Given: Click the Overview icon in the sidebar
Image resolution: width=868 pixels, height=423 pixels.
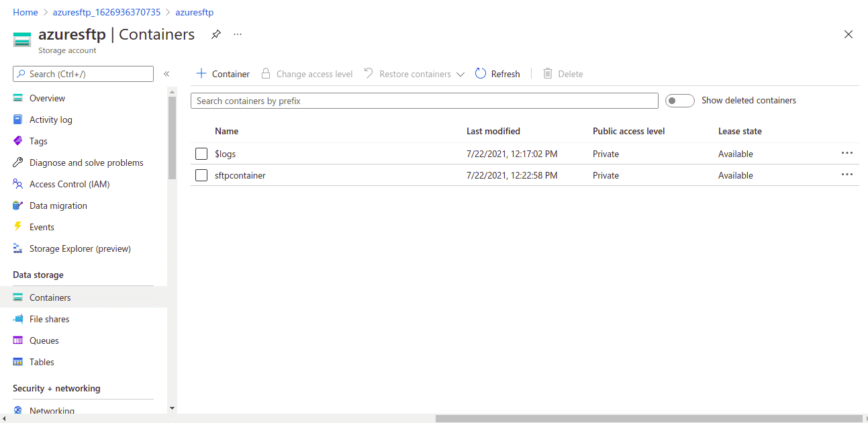Looking at the screenshot, I should click(18, 98).
